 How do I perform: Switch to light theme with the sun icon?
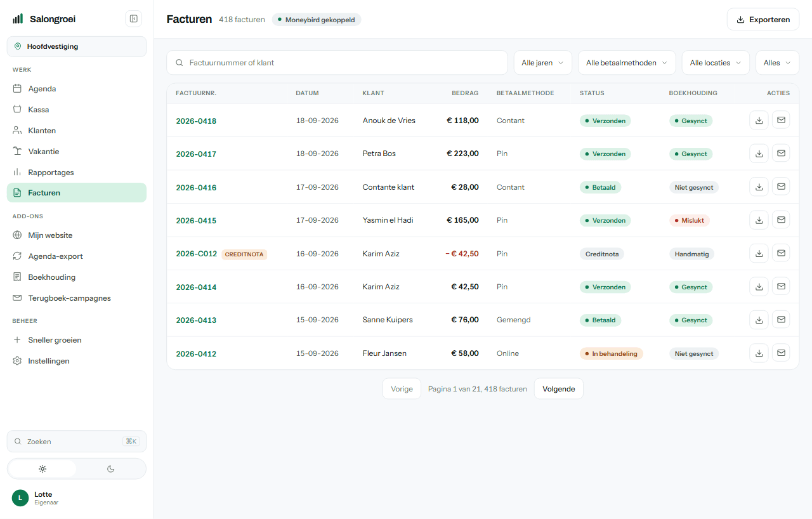point(43,469)
